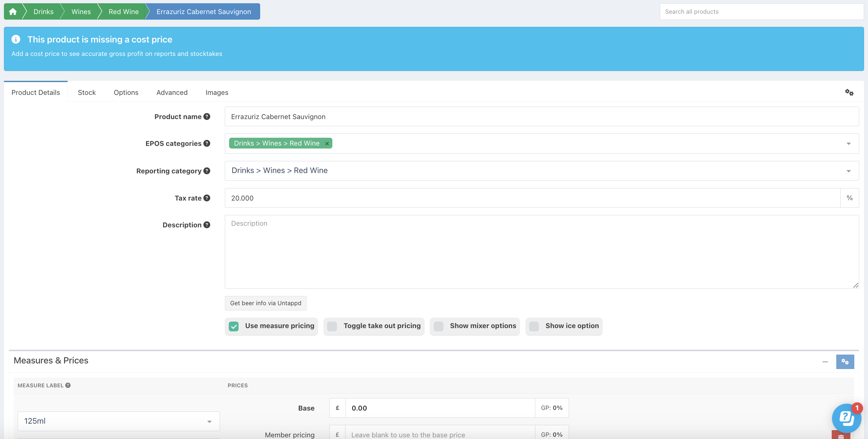Viewport: 868px width, 439px height.
Task: Click the info icon in the cost price alert
Action: pos(15,39)
